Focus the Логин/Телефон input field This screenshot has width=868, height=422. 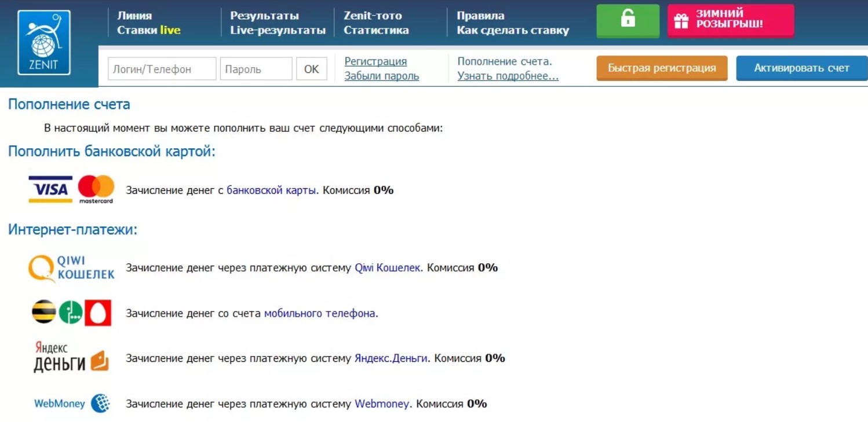click(162, 69)
